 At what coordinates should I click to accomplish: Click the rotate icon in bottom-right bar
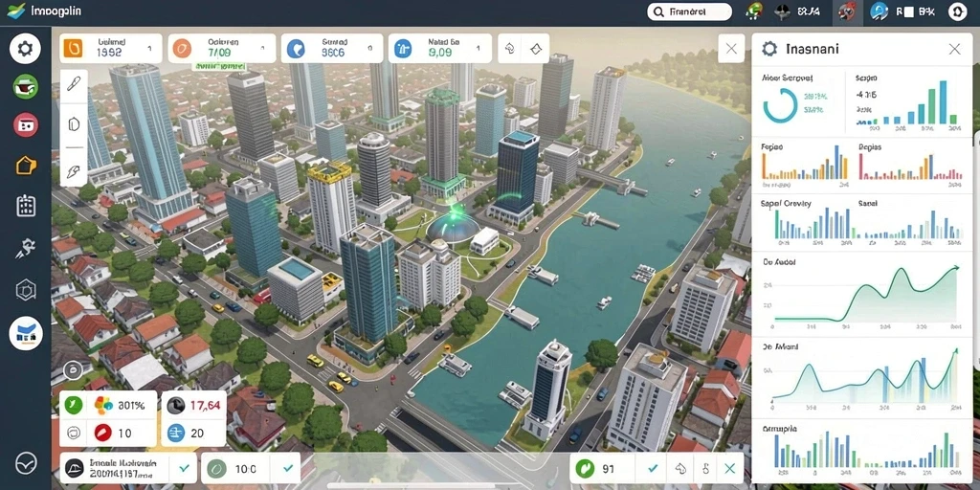pyautogui.click(x=680, y=468)
